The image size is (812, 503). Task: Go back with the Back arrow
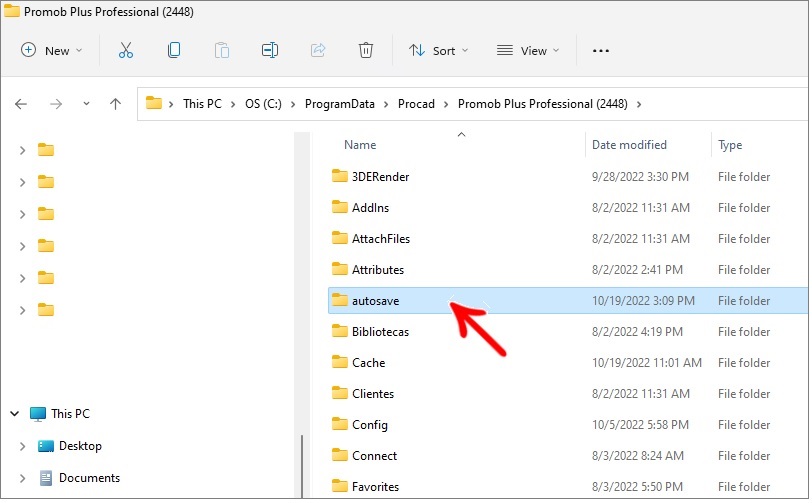point(21,104)
